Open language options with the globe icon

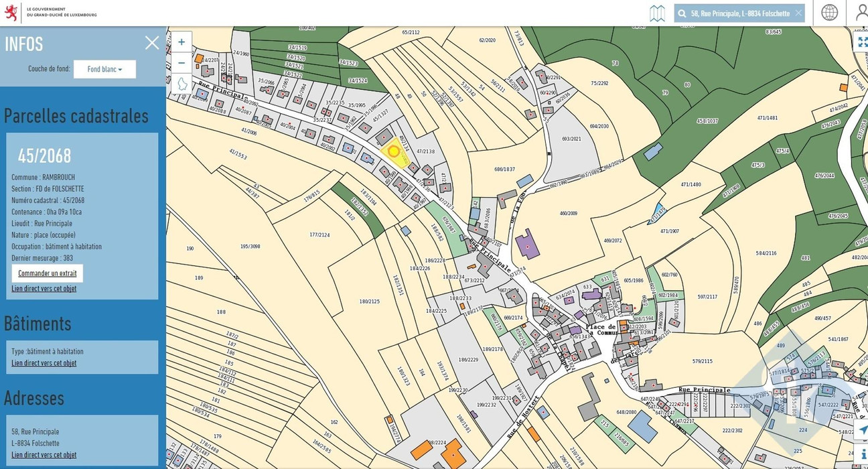(x=829, y=13)
